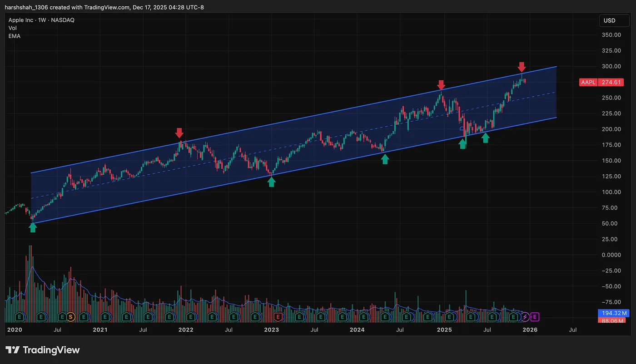Click the red E earnings marker near 2023

[x=278, y=316]
